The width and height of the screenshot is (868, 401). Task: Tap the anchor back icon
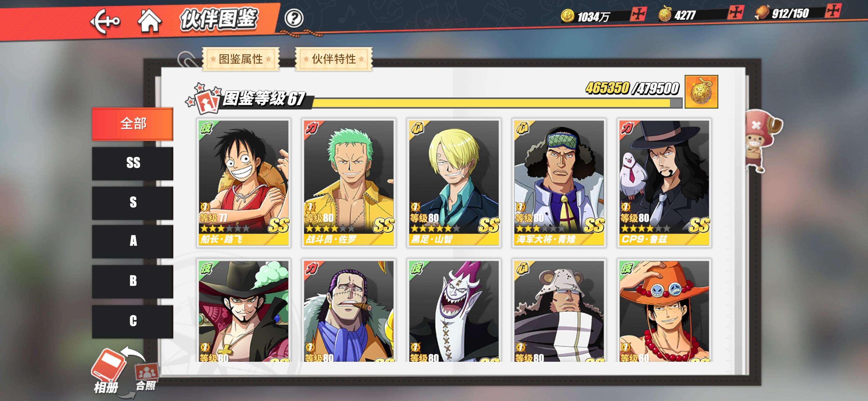105,22
